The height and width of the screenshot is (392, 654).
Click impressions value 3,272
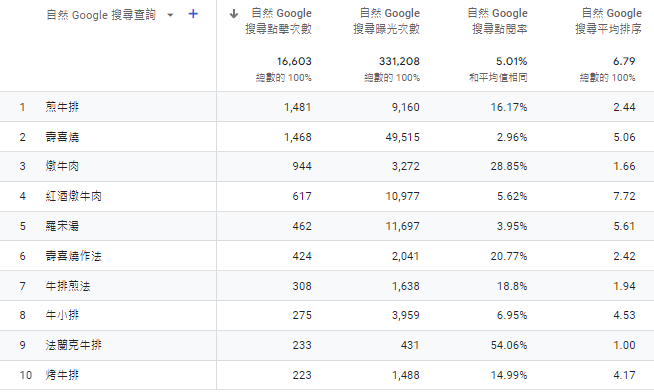tap(405, 166)
